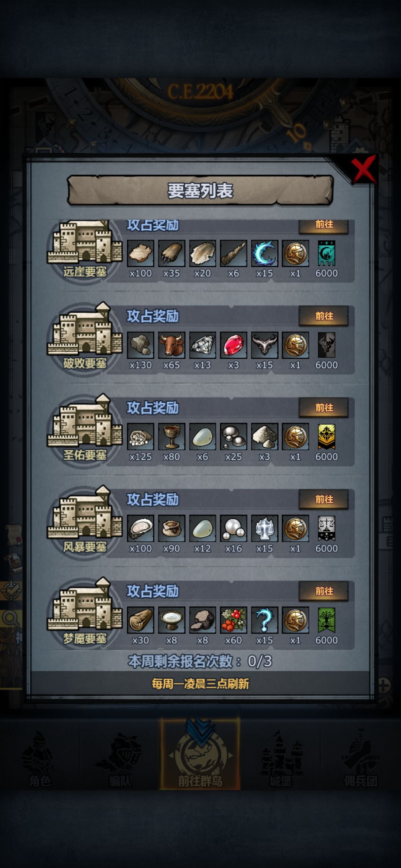Tap the yellow banner in 圣佑要塞
The width and height of the screenshot is (401, 868).
tap(326, 437)
